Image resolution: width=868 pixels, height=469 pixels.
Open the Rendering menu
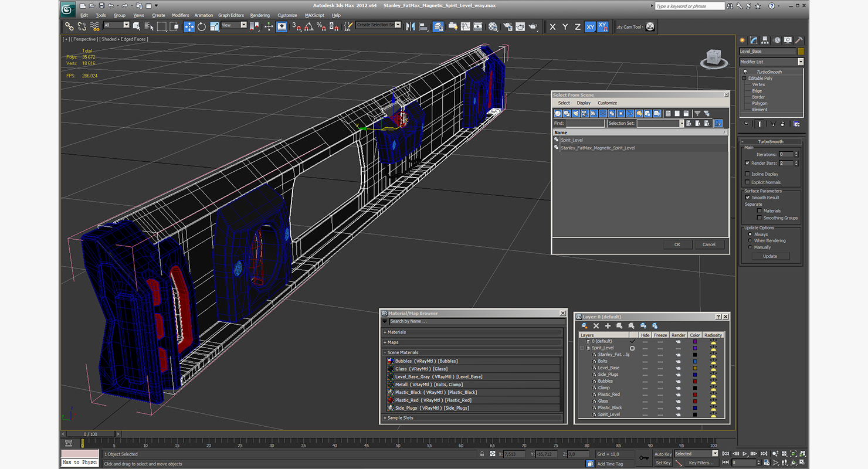(260, 15)
